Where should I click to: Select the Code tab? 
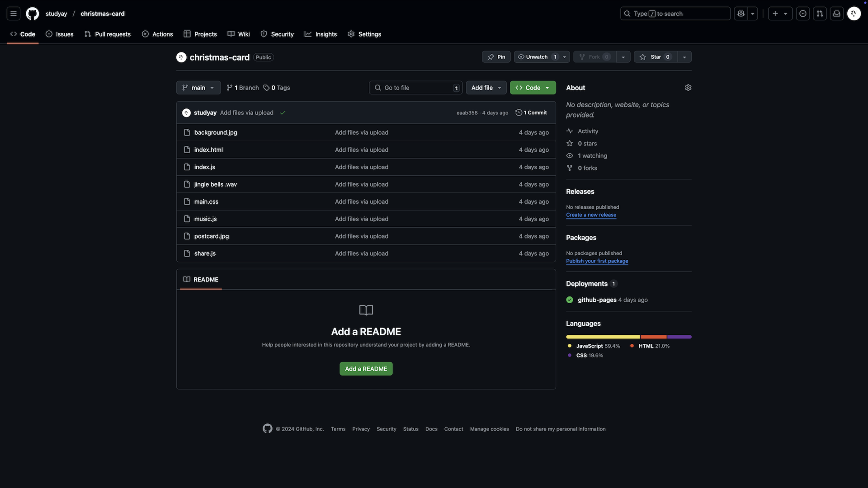pos(23,34)
